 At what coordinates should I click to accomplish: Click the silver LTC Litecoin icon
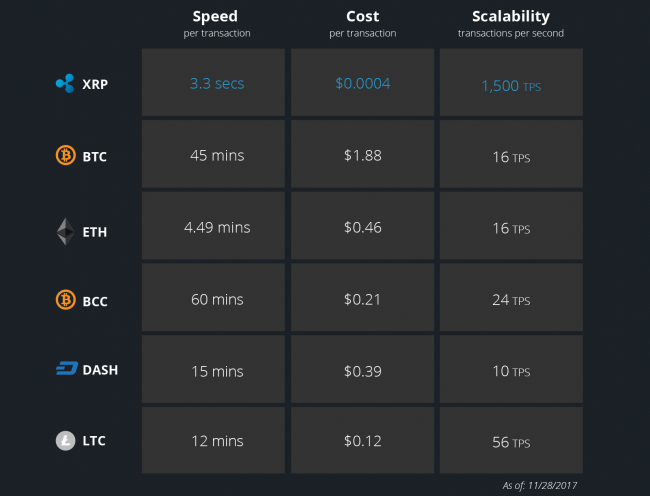pyautogui.click(x=65, y=441)
